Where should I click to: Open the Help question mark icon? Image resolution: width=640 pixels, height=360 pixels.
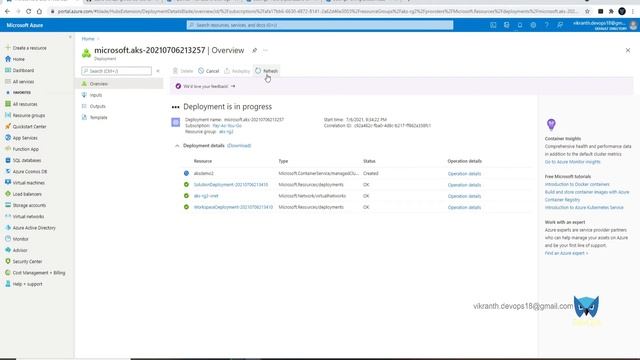[x=547, y=25]
